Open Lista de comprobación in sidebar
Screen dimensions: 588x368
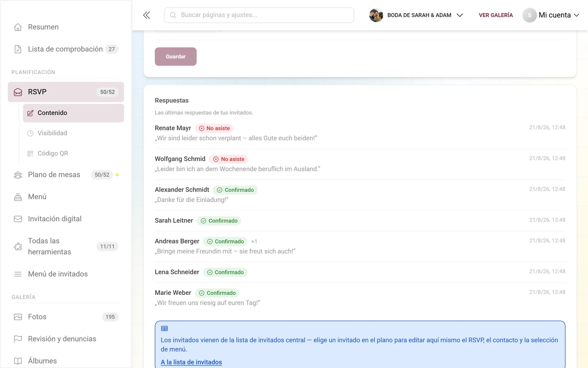coord(66,49)
